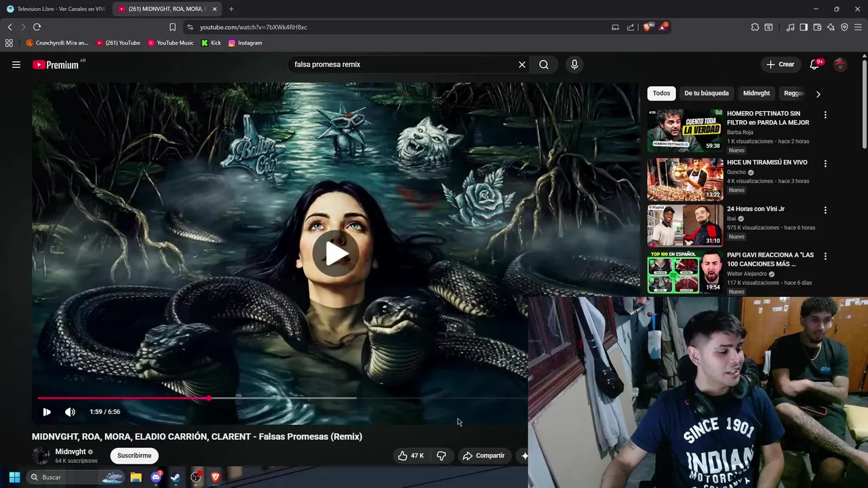Subscribe with the Suscribirme button
The image size is (868, 488).
(134, 455)
